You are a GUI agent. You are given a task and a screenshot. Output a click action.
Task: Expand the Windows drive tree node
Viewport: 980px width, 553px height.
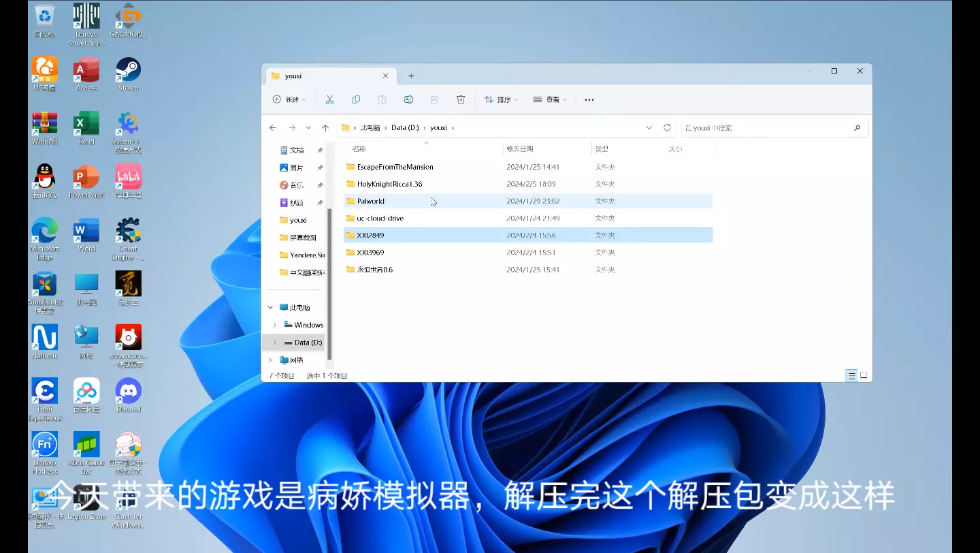tap(275, 325)
